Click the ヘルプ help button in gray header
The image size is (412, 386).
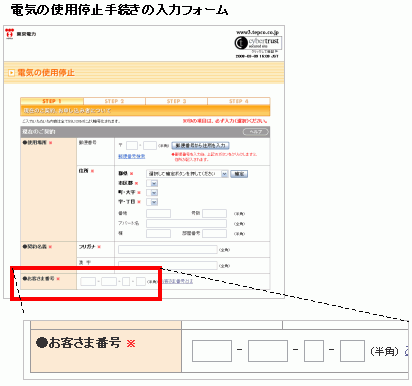[x=255, y=132]
